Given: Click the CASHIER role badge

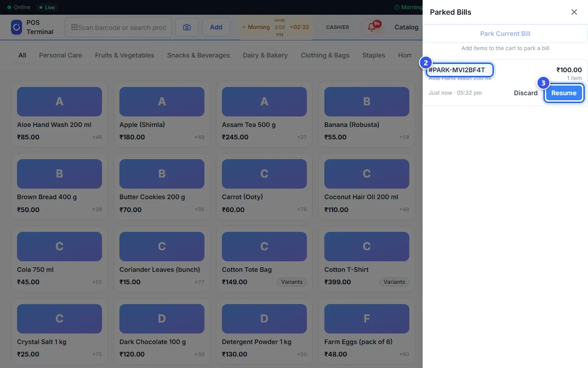Looking at the screenshot, I should point(338,27).
